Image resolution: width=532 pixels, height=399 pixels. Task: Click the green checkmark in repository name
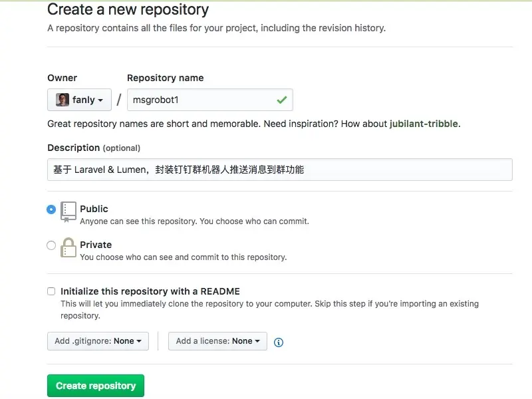(281, 100)
